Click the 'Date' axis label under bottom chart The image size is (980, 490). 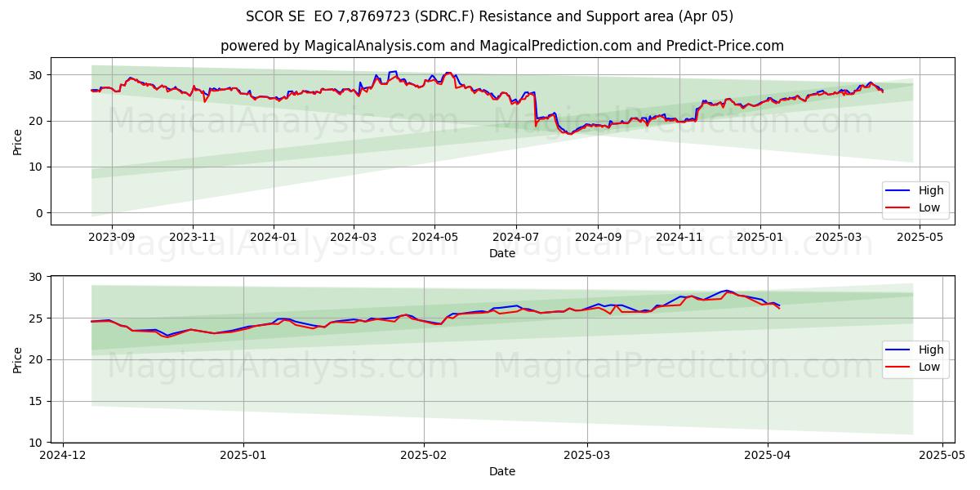(502, 471)
